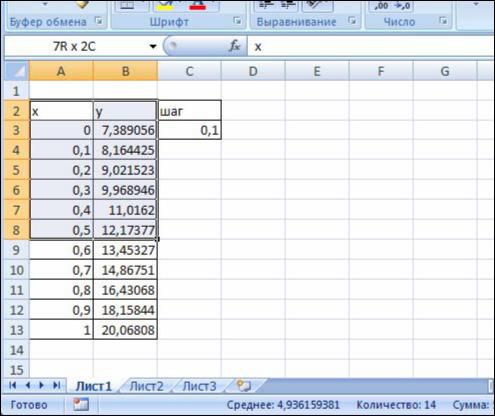Image resolution: width=495 pixels, height=416 pixels.
Task: Select row 15 header
Action: pos(17,369)
